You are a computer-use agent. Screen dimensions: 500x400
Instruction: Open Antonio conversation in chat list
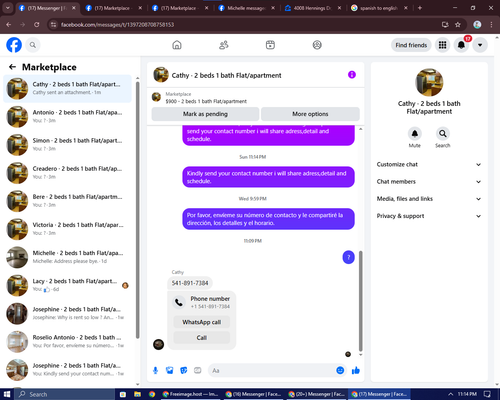[x=67, y=117]
